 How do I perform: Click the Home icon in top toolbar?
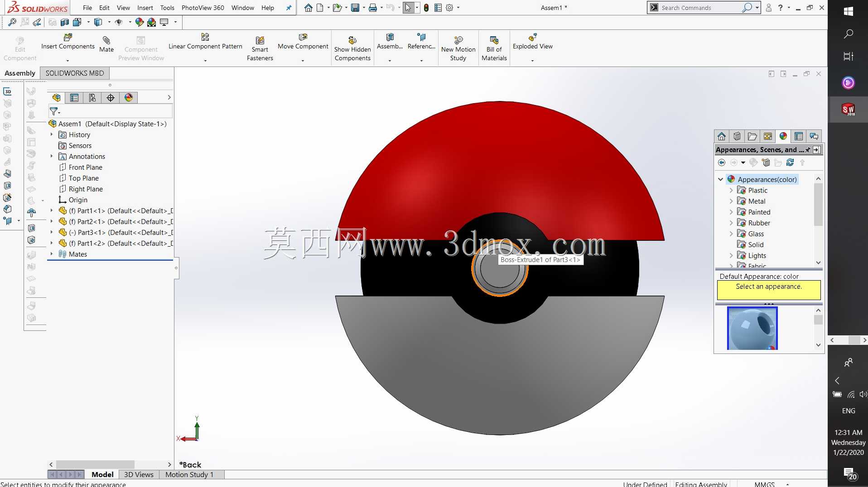[x=308, y=8]
